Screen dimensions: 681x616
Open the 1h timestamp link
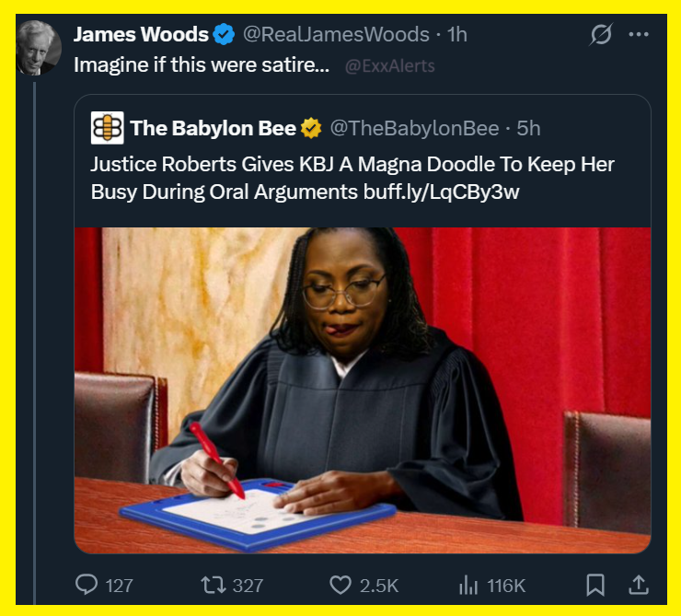[457, 35]
